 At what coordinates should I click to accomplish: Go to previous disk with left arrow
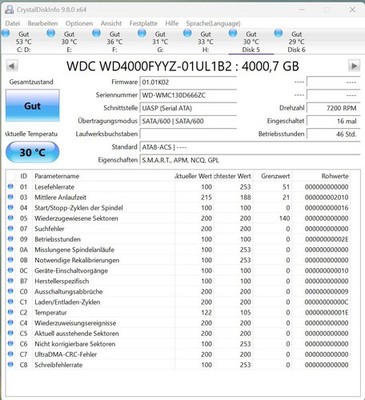click(12, 66)
